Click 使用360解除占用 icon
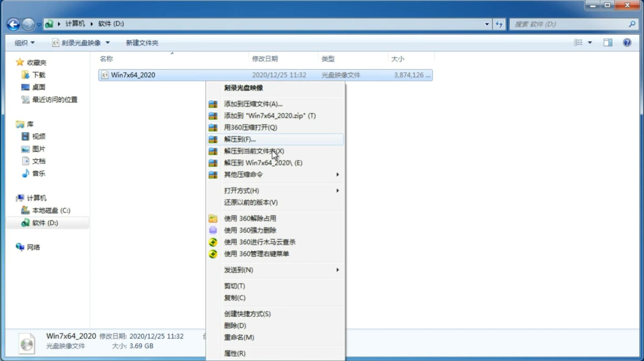Screen dimensions: 644x361 213,218
